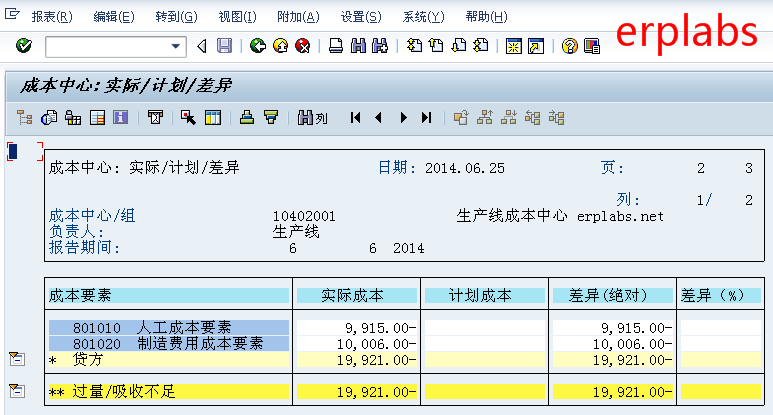Screen dimensions: 773x415
Task: Open the 系统(Y) menu
Action: click(x=423, y=17)
